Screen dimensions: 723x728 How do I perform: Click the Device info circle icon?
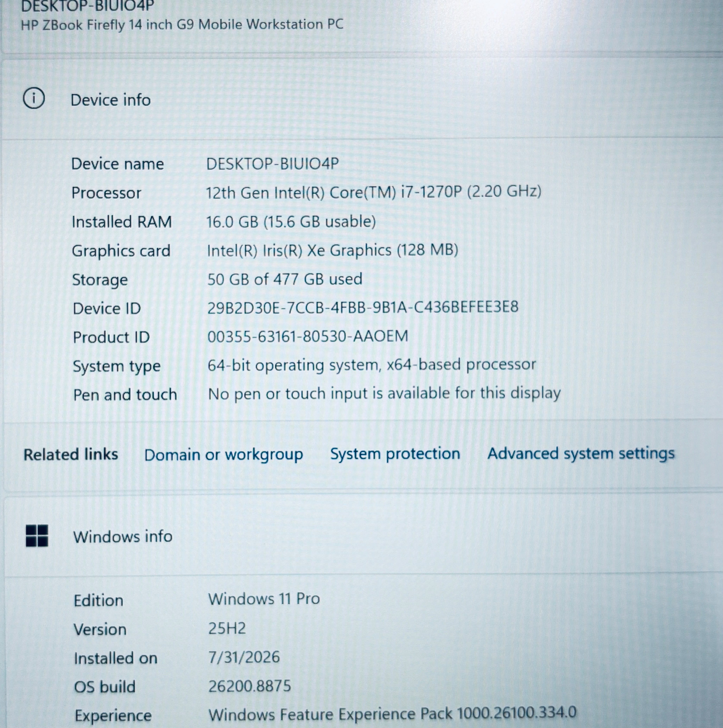(34, 99)
